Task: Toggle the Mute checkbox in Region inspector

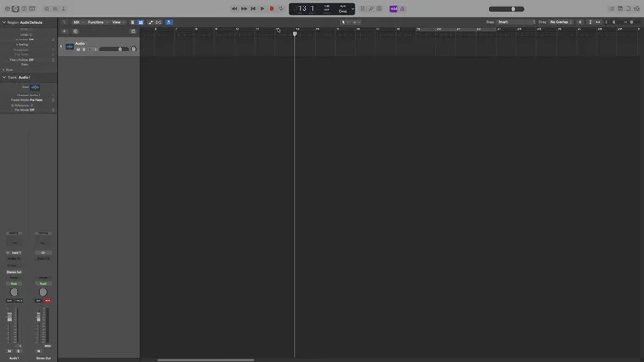Action: click(x=30, y=29)
